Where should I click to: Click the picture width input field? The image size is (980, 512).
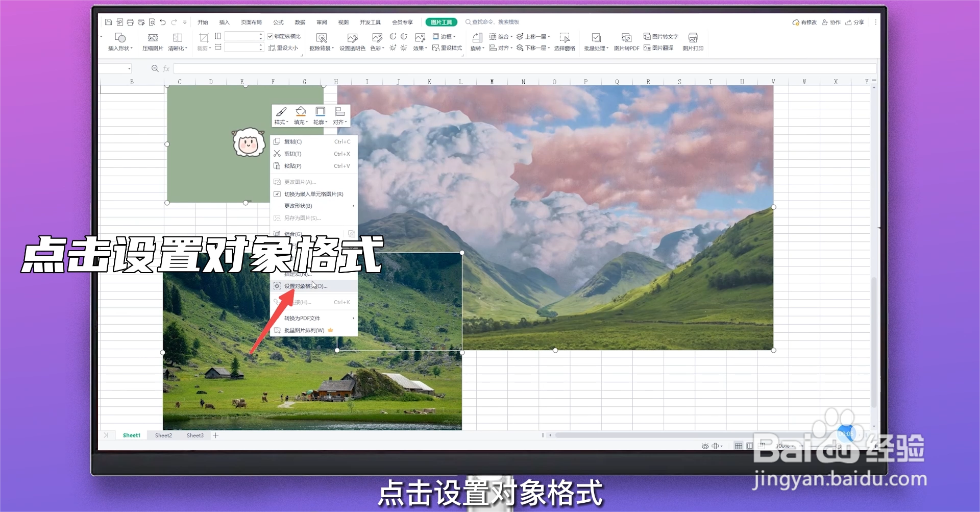243,47
